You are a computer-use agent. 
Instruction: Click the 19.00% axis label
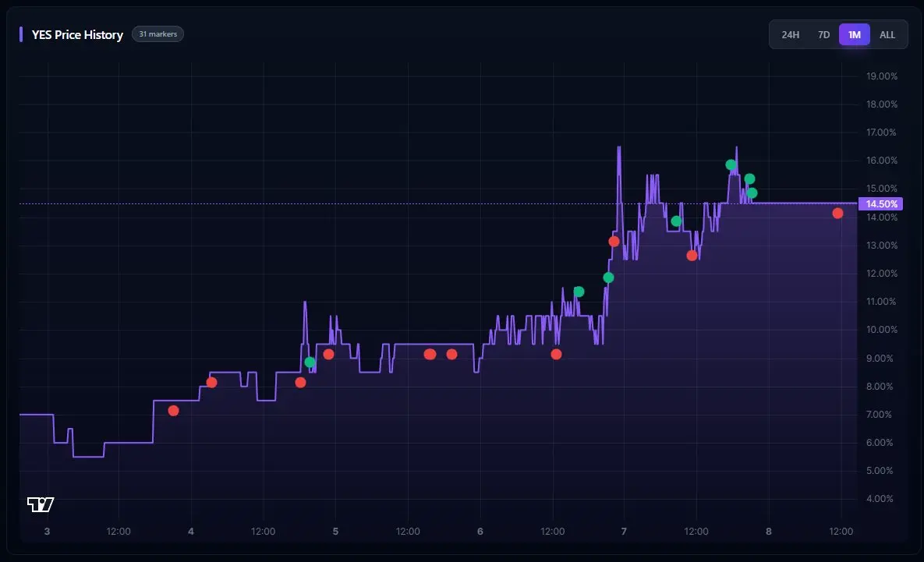coord(882,76)
